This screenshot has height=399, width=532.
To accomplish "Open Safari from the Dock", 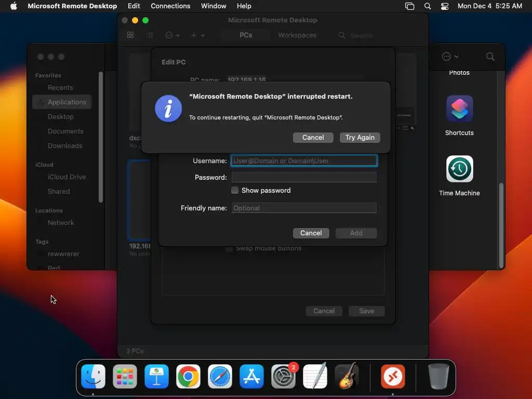I will click(x=220, y=376).
